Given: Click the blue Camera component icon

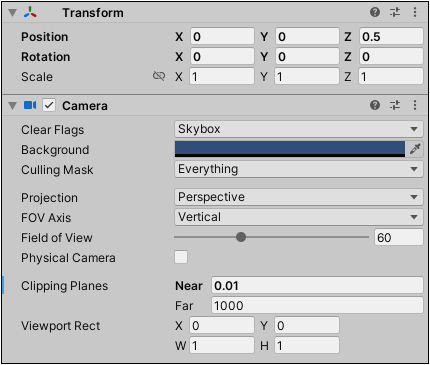Looking at the screenshot, I should (30, 105).
